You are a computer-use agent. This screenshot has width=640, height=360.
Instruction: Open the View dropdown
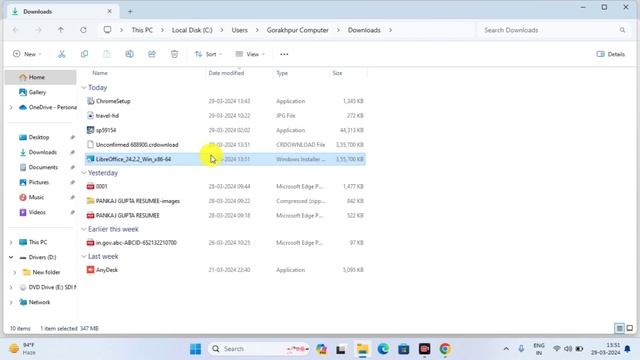pos(250,54)
